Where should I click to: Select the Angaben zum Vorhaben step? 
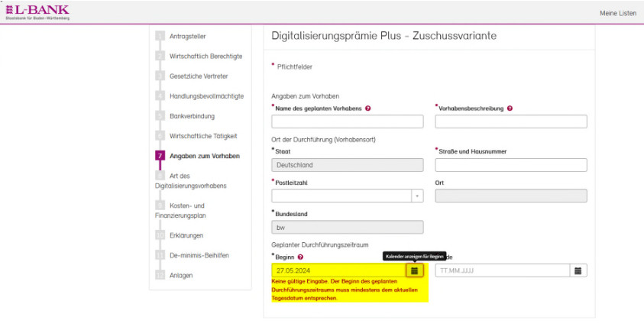click(205, 156)
